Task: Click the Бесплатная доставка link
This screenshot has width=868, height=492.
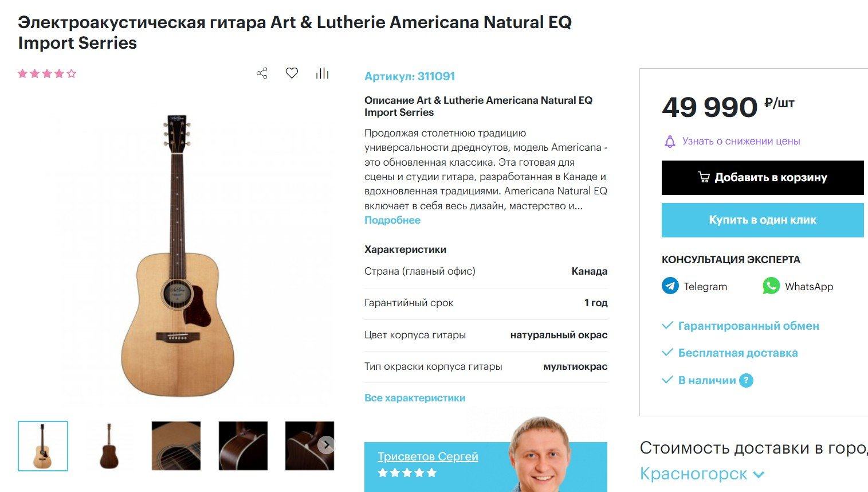Action: 737,353
